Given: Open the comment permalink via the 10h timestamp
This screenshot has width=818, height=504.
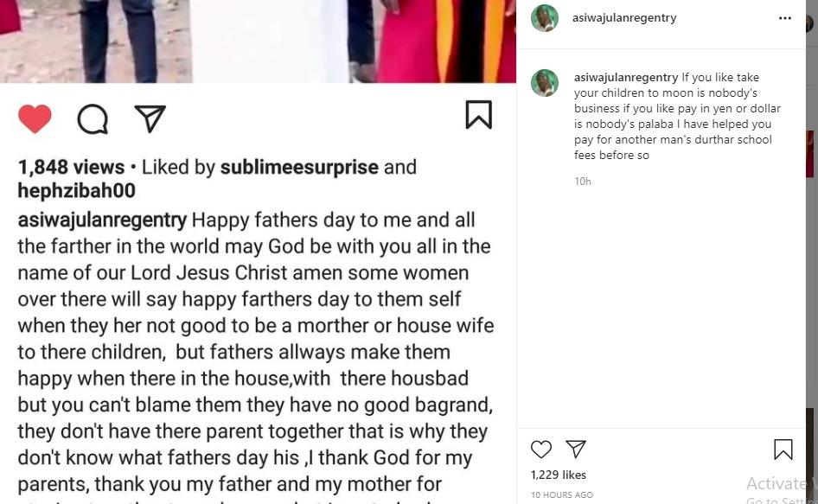Looking at the screenshot, I should pos(582,181).
